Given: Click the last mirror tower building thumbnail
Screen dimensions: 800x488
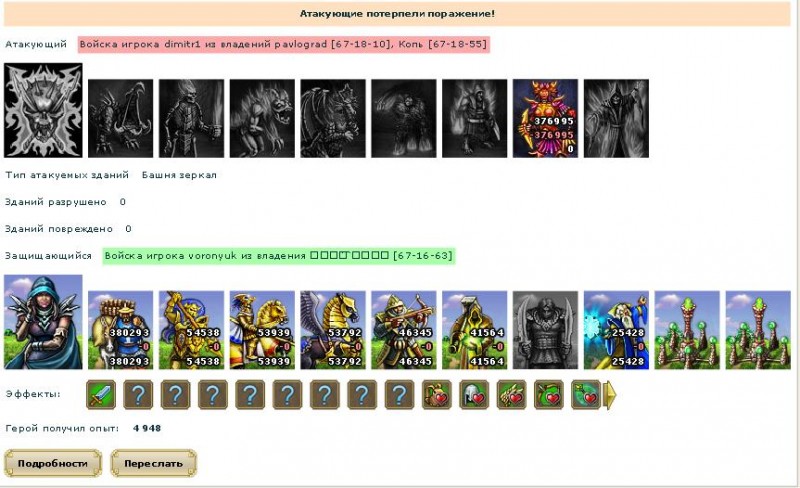Looking at the screenshot, I should point(758,330).
